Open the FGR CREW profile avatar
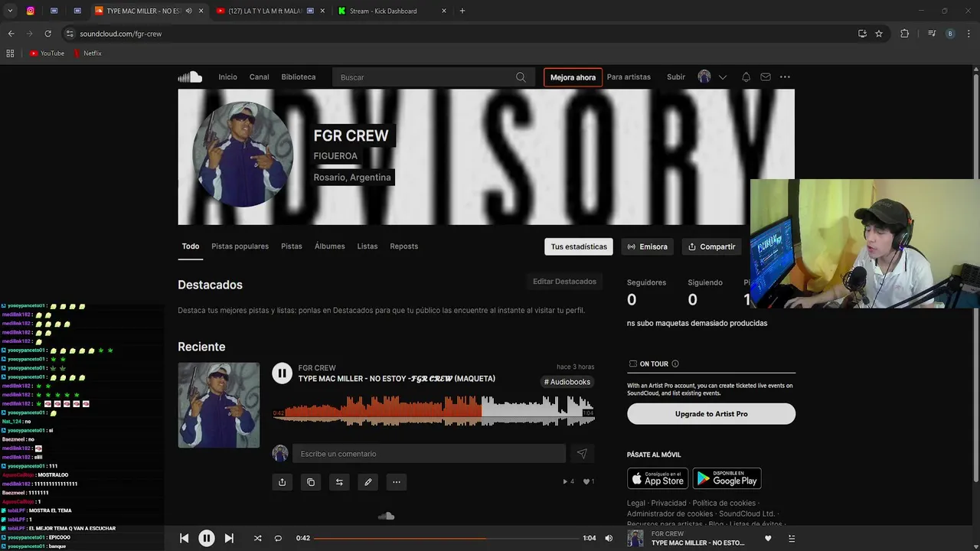The height and width of the screenshot is (551, 980). click(243, 155)
